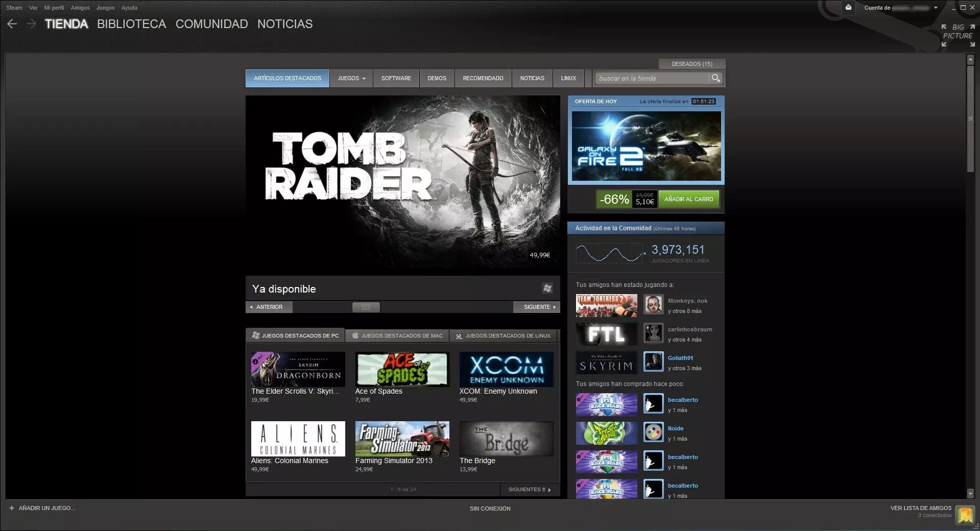This screenshot has height=531, width=980.
Task: Expand the Cuenta de account dropdown arrow
Action: [x=936, y=8]
